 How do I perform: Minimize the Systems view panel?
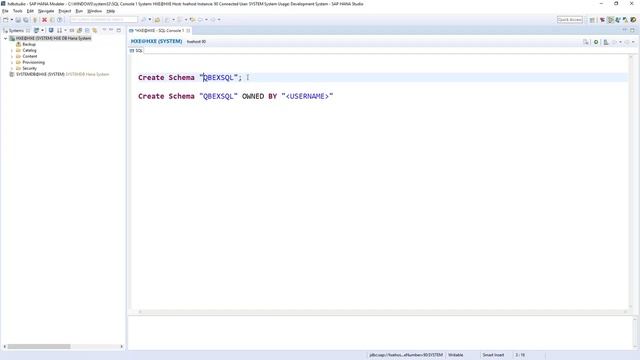111,30
